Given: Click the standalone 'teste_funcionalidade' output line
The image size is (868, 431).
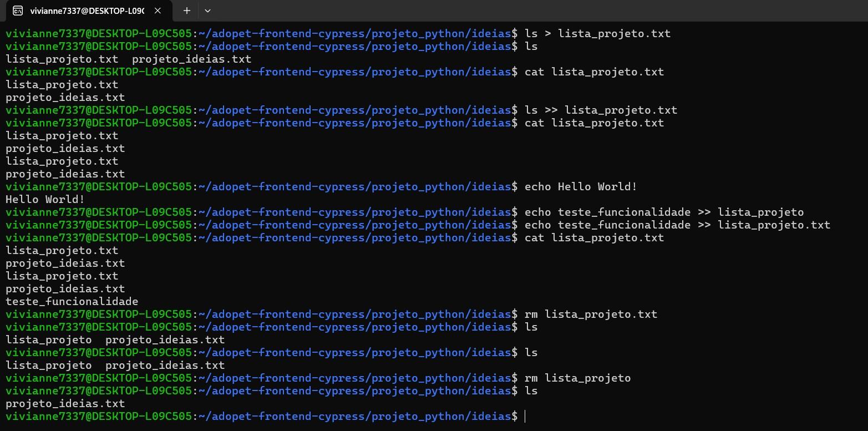Looking at the screenshot, I should [72, 301].
